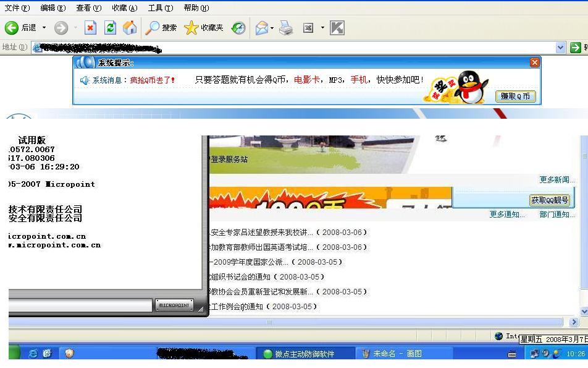
Task: Click the horizontal scrollbar at page bottom
Action: (269, 322)
